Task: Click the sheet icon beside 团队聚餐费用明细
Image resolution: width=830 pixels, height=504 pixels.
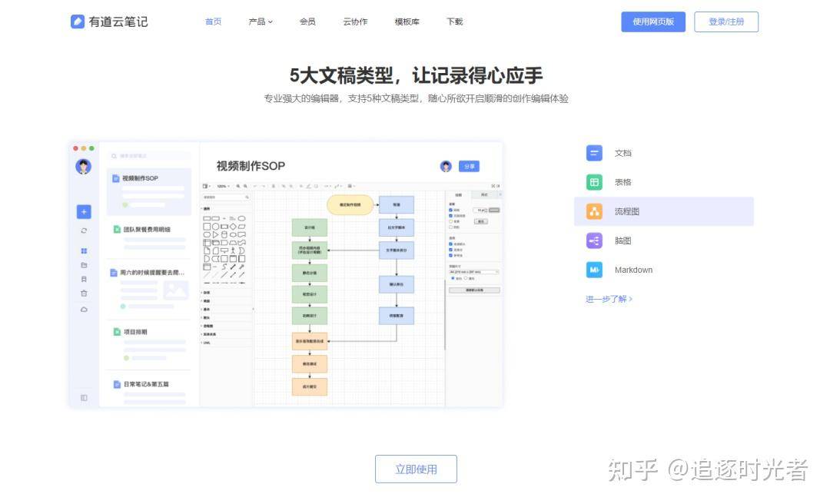Action: [117, 229]
